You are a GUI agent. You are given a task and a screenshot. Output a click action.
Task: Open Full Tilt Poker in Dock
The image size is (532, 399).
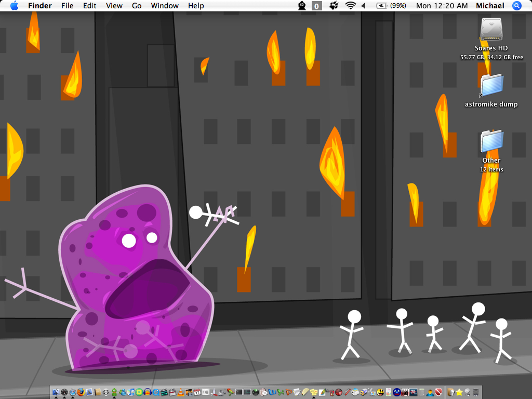tap(414, 392)
